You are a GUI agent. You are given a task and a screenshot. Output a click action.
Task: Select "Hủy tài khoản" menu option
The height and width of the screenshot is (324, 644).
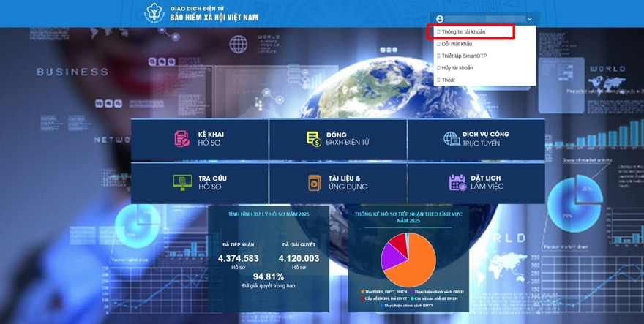point(457,68)
